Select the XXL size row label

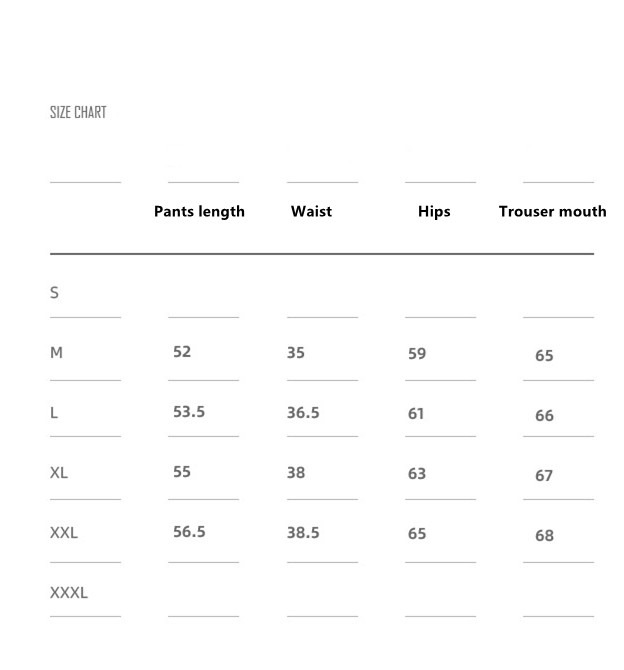click(x=63, y=532)
